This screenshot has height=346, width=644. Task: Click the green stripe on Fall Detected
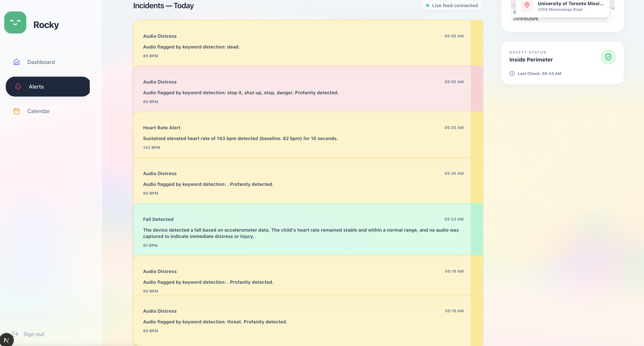pos(477,229)
